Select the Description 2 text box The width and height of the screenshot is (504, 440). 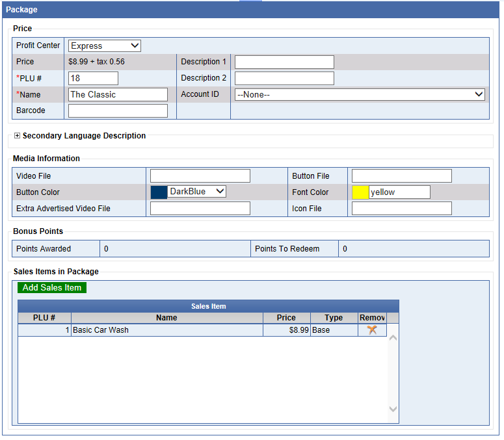point(284,78)
